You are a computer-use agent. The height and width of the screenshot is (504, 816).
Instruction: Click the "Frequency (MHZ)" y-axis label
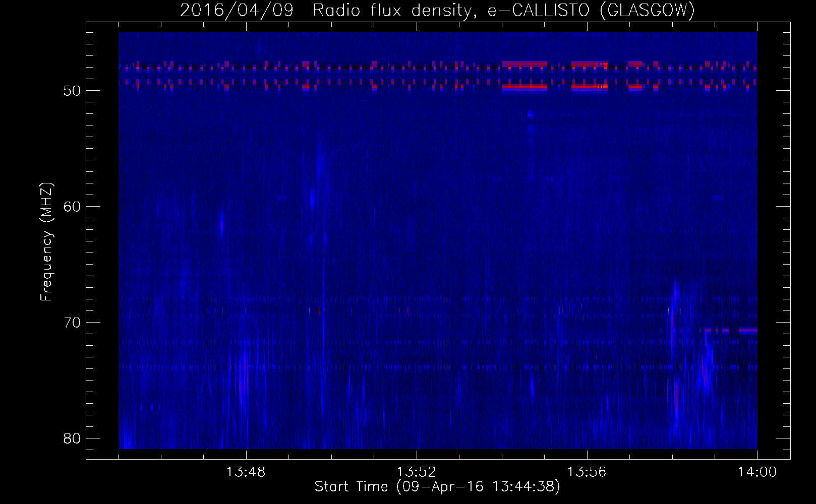point(46,242)
